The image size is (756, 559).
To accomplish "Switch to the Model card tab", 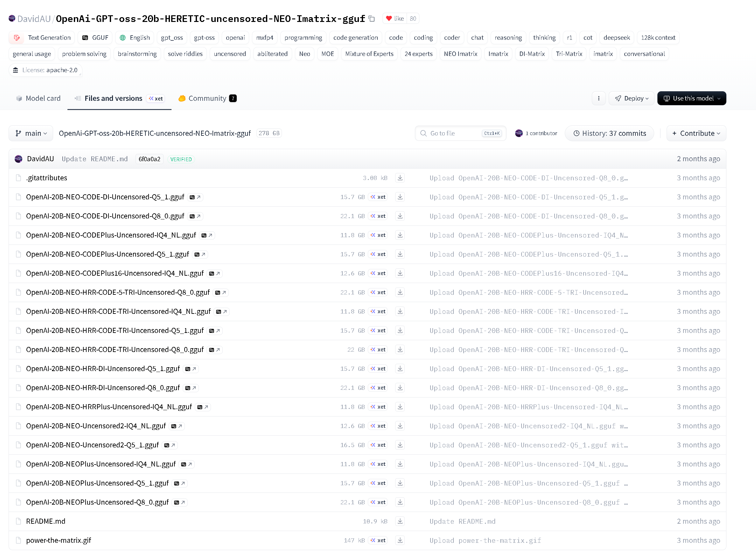I will point(38,99).
